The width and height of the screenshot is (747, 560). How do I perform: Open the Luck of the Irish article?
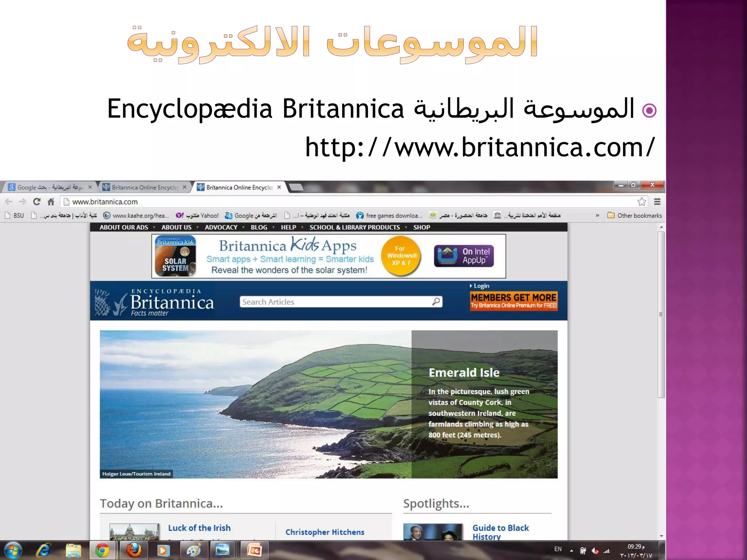[x=199, y=528]
